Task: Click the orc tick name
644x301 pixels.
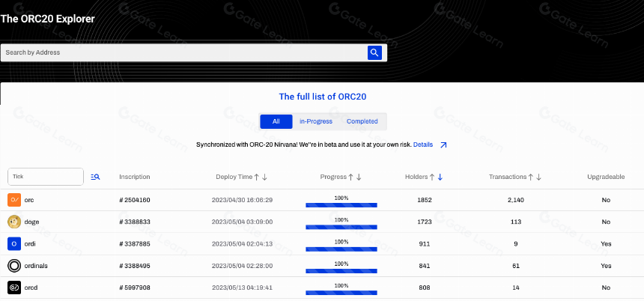Action: click(29, 200)
